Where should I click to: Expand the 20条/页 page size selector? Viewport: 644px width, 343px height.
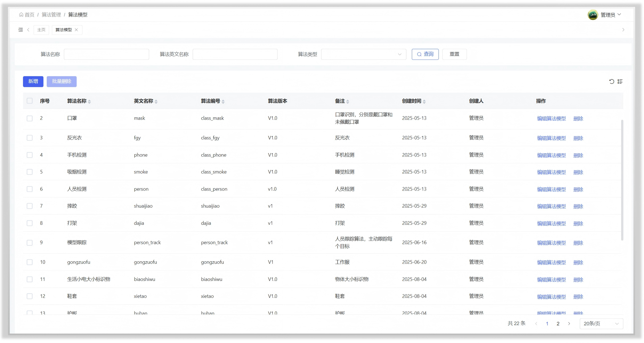[x=601, y=324]
